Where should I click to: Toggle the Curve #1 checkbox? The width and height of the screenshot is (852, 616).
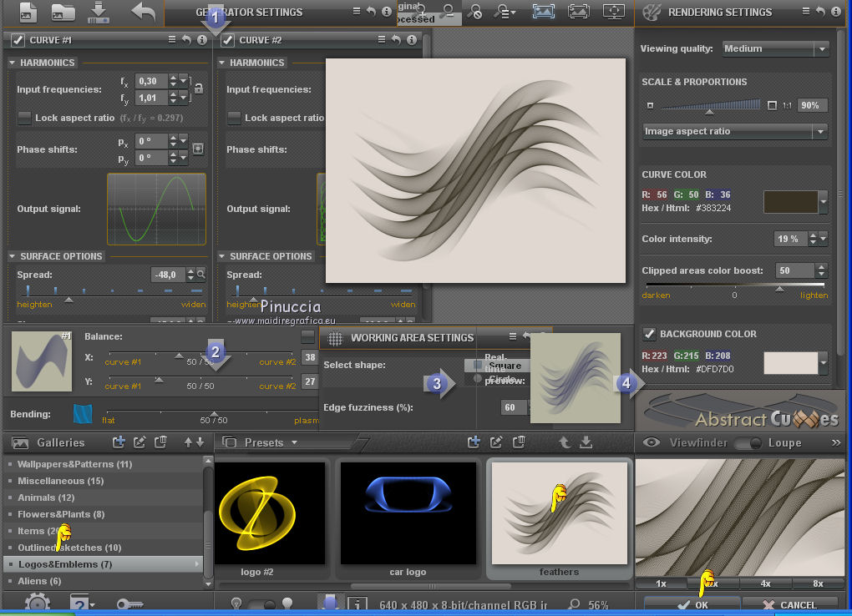(18, 40)
